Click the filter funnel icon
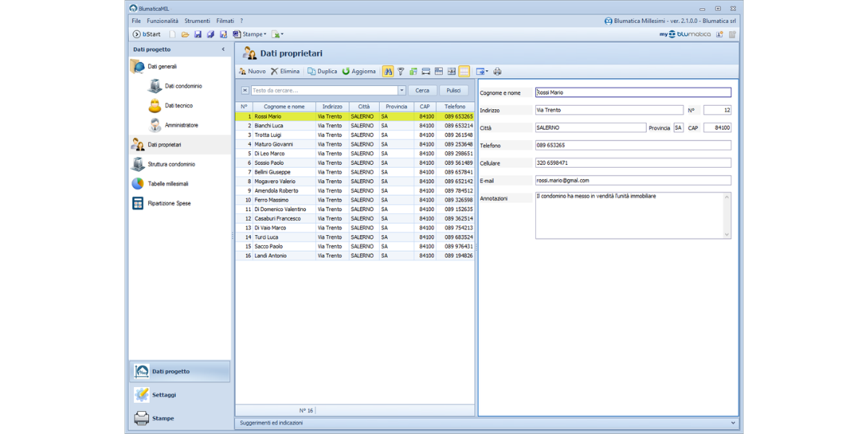868x434 pixels. (401, 72)
